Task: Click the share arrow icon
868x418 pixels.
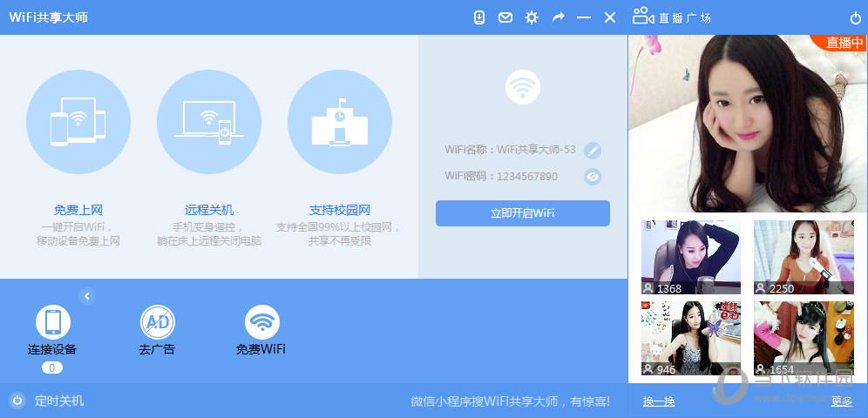Action: pyautogui.click(x=558, y=17)
